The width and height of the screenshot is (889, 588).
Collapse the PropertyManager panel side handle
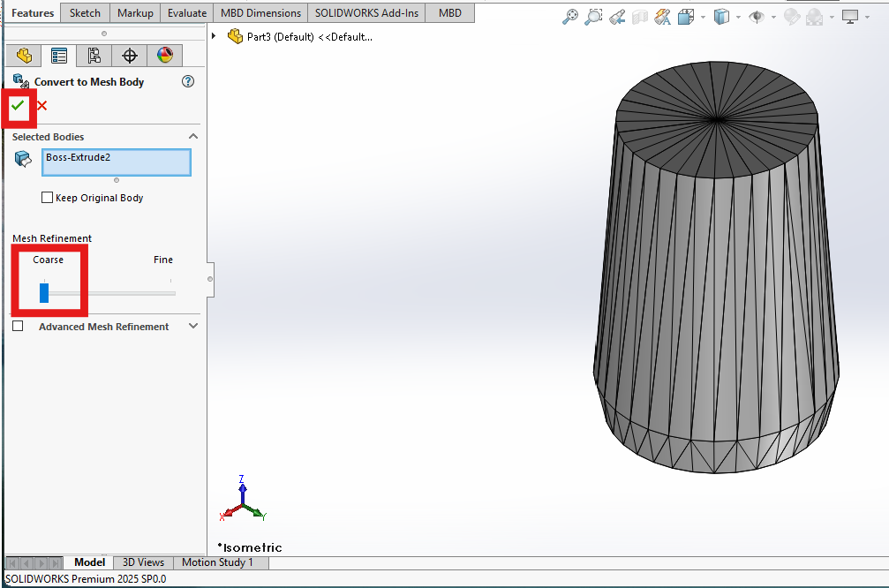(x=210, y=279)
